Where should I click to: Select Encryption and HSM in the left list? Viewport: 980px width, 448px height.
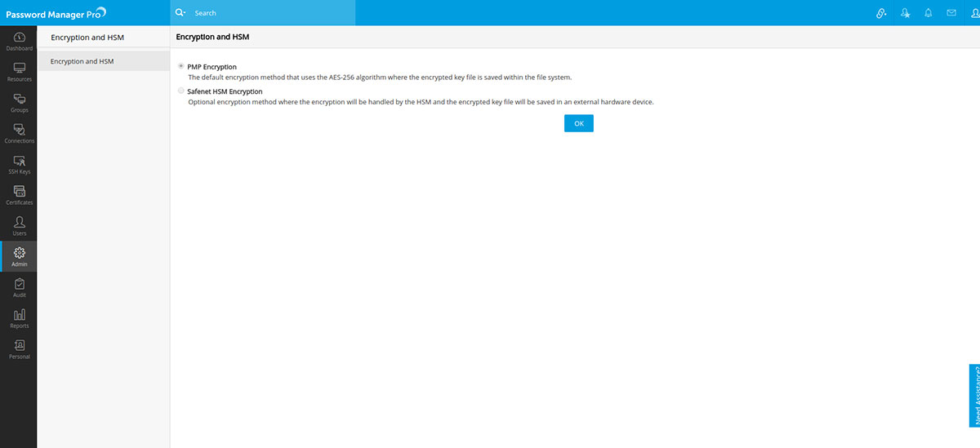[x=104, y=61]
